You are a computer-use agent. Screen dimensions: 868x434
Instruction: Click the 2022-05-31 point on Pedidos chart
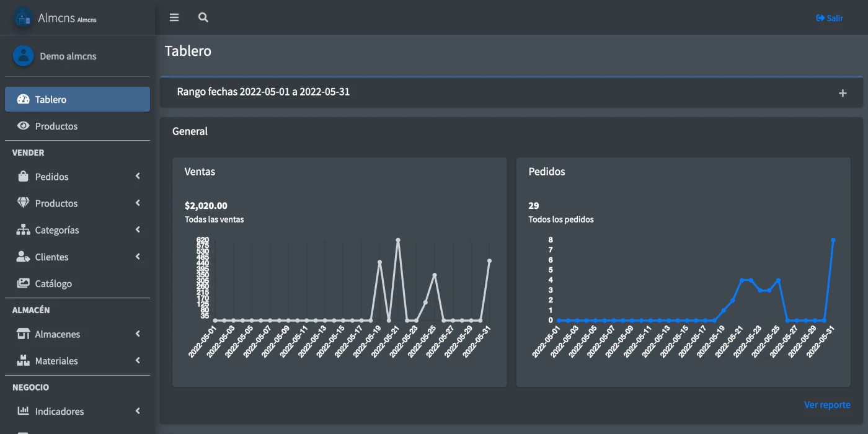[833, 240]
